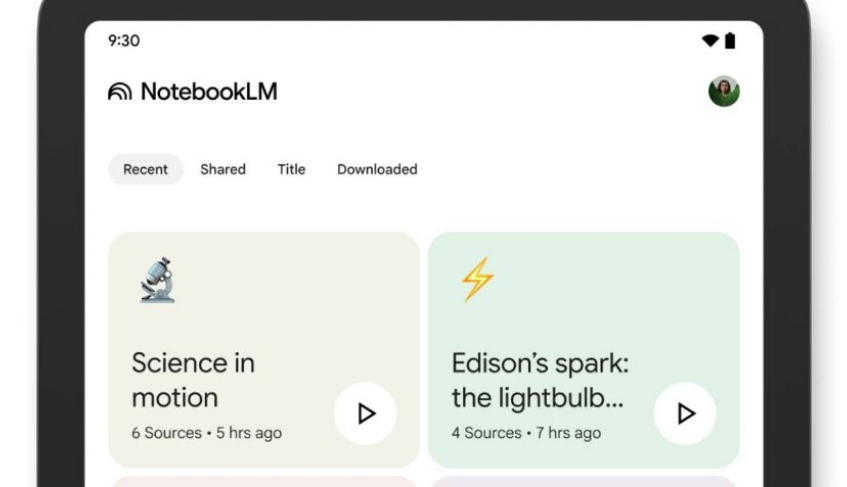Click the 4 Sources • 7 hrs ago text

(x=526, y=433)
